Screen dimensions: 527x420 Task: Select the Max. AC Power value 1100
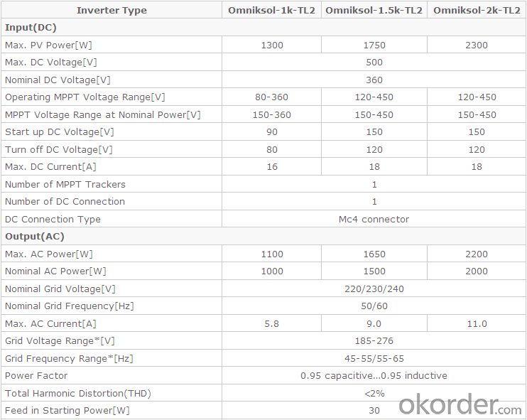coord(272,254)
